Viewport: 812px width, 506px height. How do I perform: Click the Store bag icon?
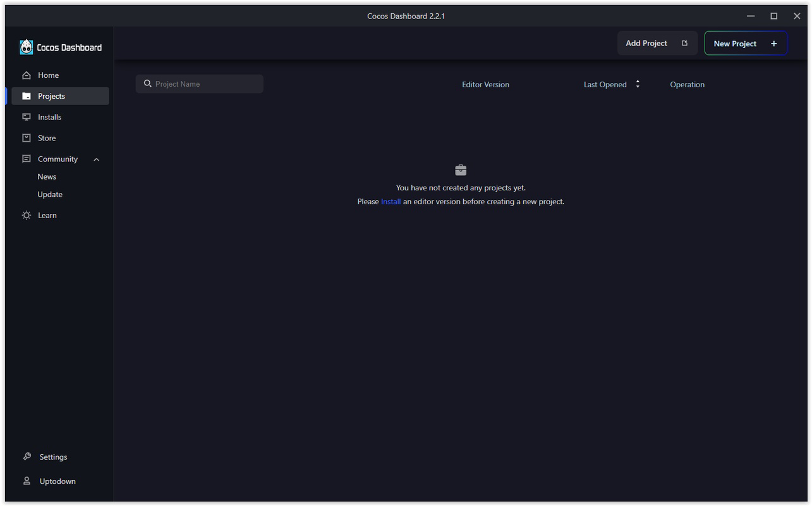(27, 138)
